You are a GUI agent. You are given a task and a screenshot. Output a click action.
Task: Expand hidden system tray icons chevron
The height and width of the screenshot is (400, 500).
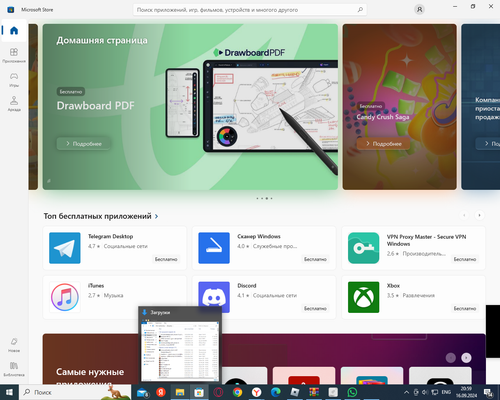tap(406, 392)
